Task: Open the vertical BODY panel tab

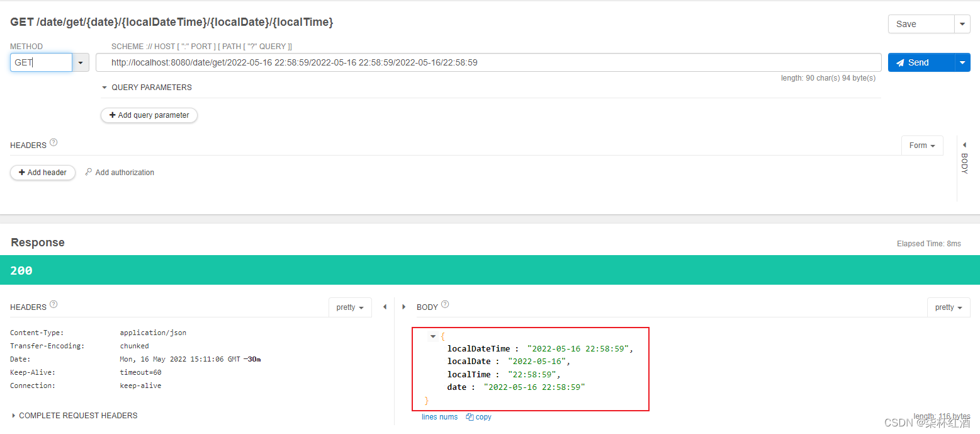Action: (x=965, y=162)
